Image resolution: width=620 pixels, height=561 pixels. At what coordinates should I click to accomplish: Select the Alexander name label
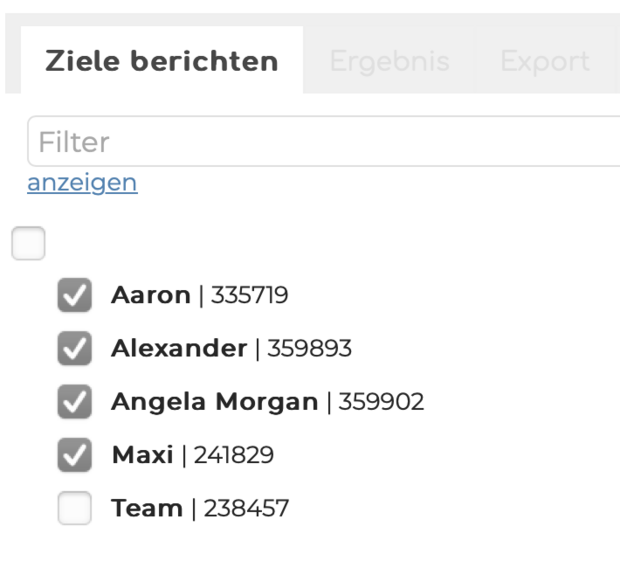tap(178, 348)
